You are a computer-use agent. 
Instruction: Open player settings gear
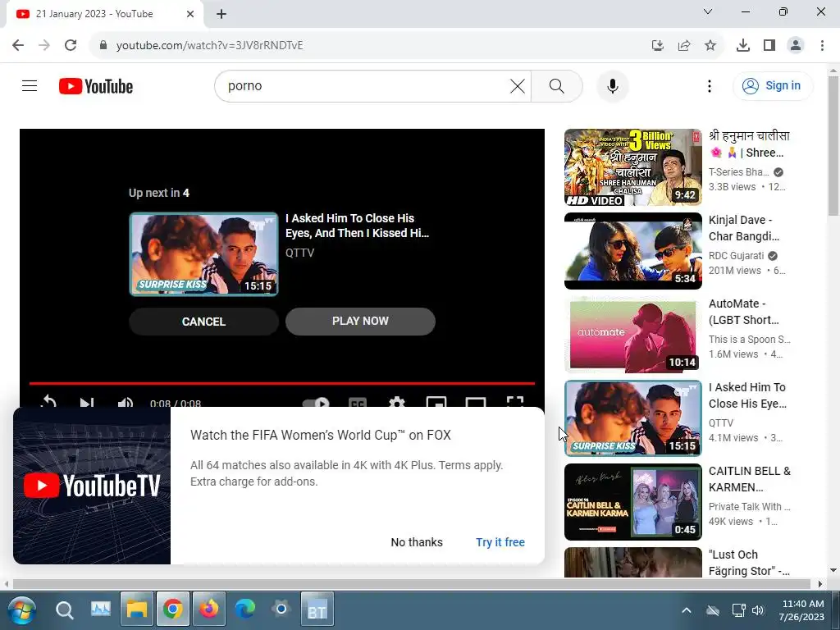pyautogui.click(x=396, y=402)
